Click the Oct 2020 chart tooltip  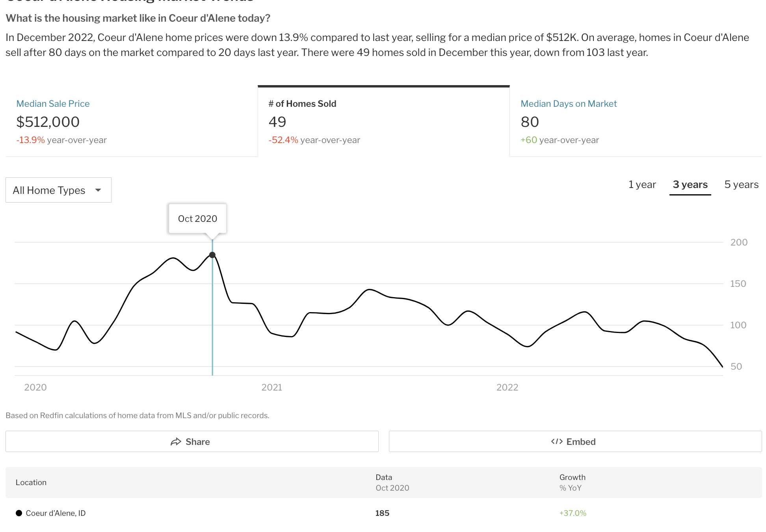(197, 219)
